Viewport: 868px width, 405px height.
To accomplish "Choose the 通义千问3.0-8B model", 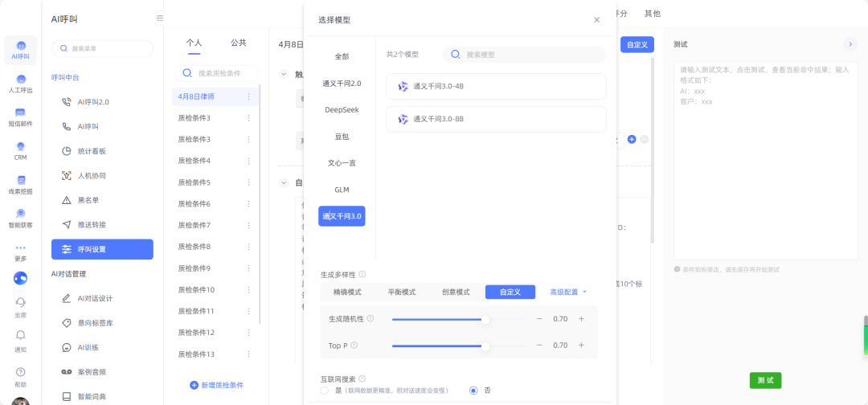I will click(x=495, y=119).
